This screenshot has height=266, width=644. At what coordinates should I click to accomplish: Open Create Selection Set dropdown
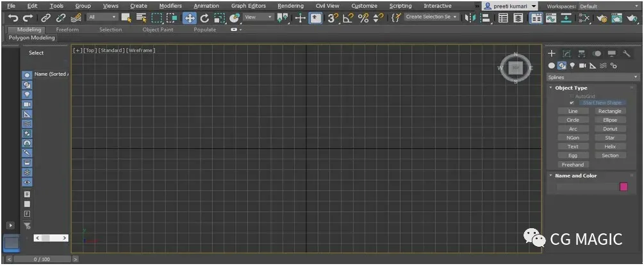pyautogui.click(x=431, y=17)
